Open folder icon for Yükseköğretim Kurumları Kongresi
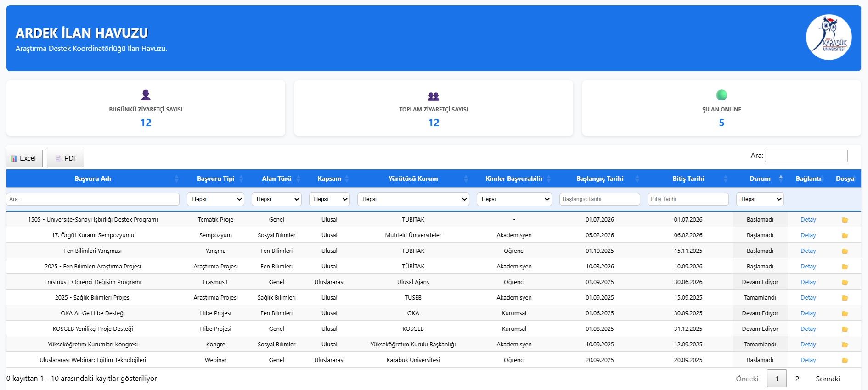 [845, 345]
